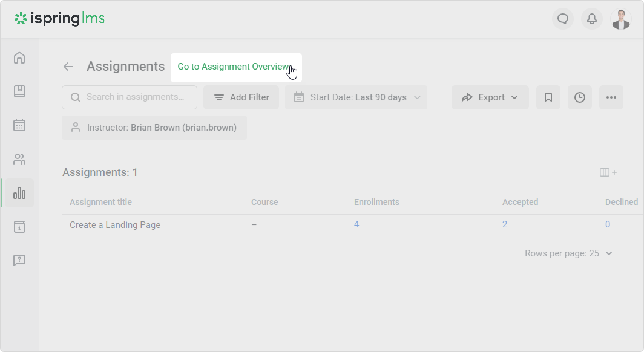Open Start Date Last 90 days dropdown
Viewport: 644px width, 352px height.
click(x=356, y=97)
